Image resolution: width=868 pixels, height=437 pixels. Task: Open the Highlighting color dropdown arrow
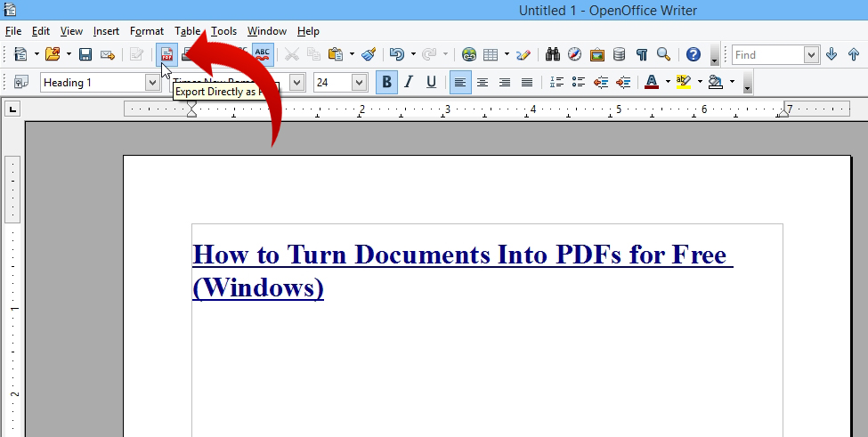[x=700, y=82]
